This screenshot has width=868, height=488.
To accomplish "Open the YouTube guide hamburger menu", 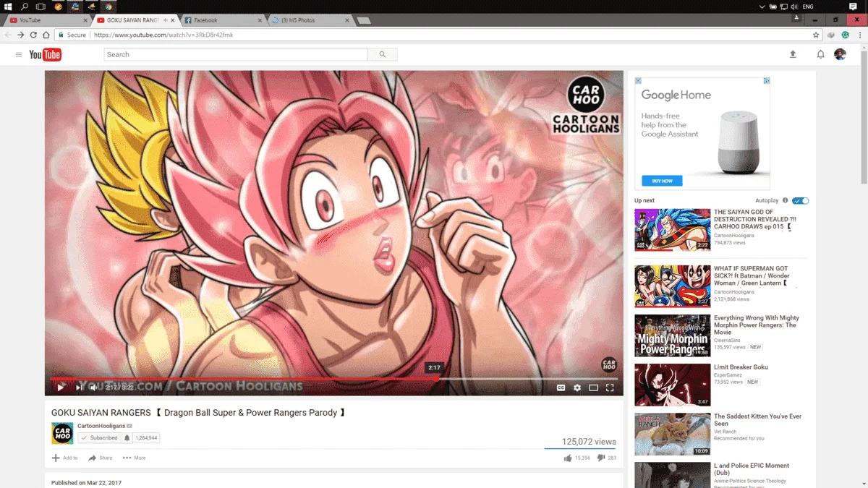I will pyautogui.click(x=19, y=55).
